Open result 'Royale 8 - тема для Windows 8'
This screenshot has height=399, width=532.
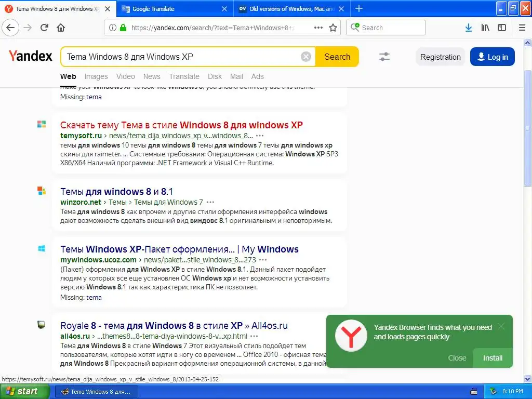pos(174,326)
